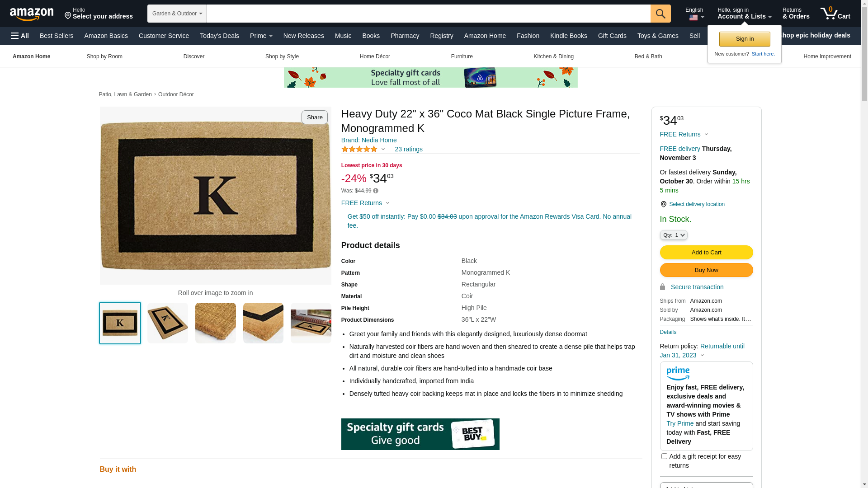Viewport: 868px width, 488px height.
Task: Click the Buy Now button
Action: point(706,270)
